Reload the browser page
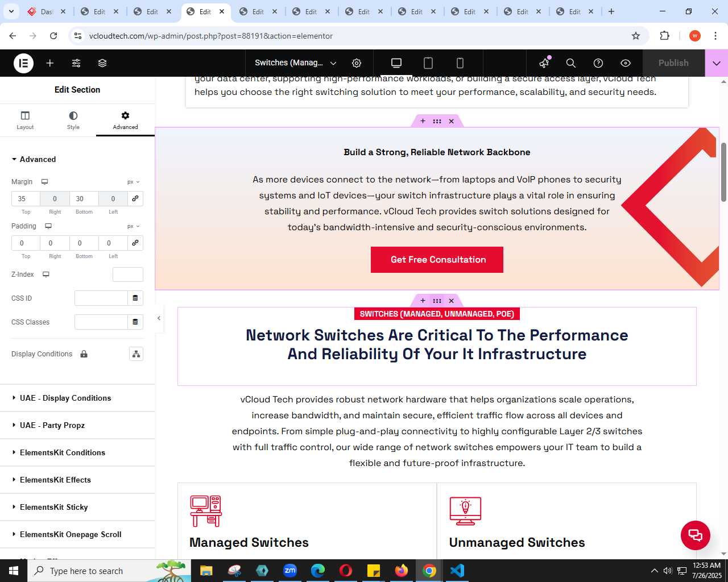This screenshot has height=582, width=728. coord(53,36)
